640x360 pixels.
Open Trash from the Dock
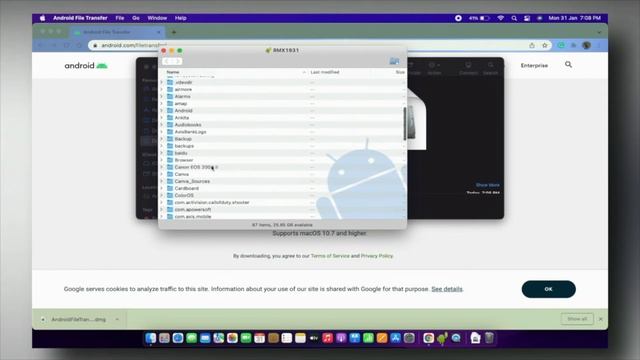pyautogui.click(x=489, y=338)
